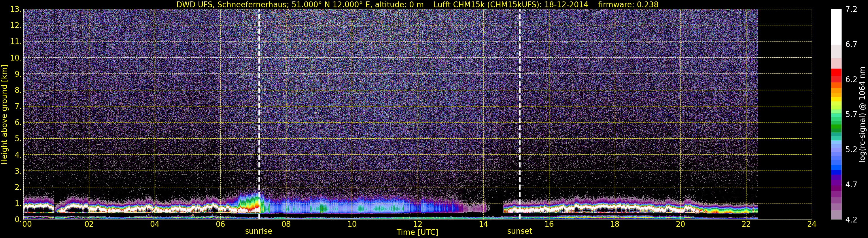The width and height of the screenshot is (868, 238).
Task: Click the "12" tick on the time axis
Action: pos(417,224)
